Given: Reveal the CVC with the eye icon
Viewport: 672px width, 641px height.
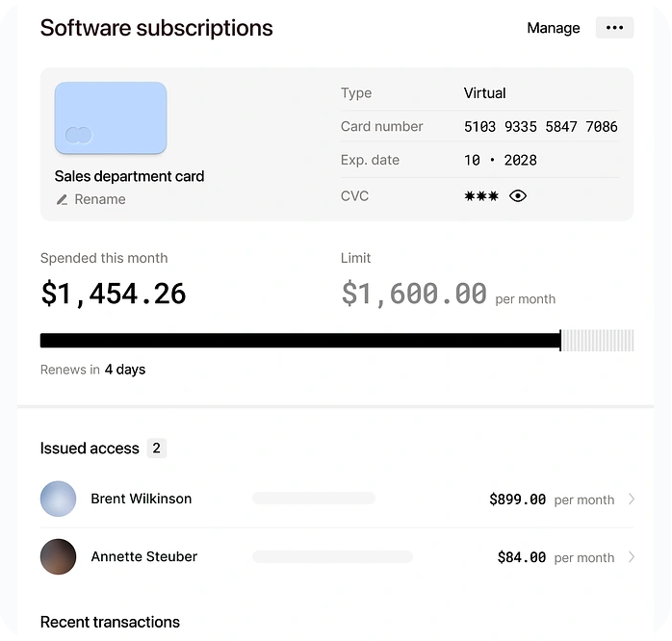Looking at the screenshot, I should tap(518, 196).
